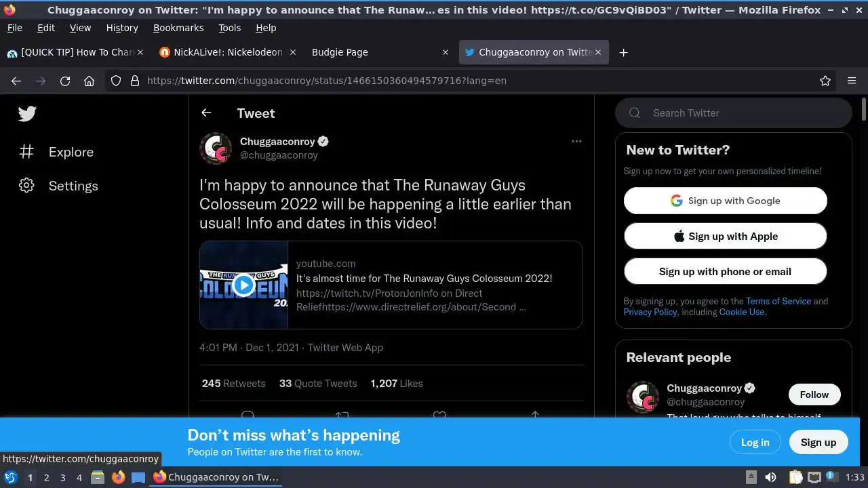Switch to the Budgie Page tab
Image resolution: width=868 pixels, height=488 pixels.
coord(380,52)
